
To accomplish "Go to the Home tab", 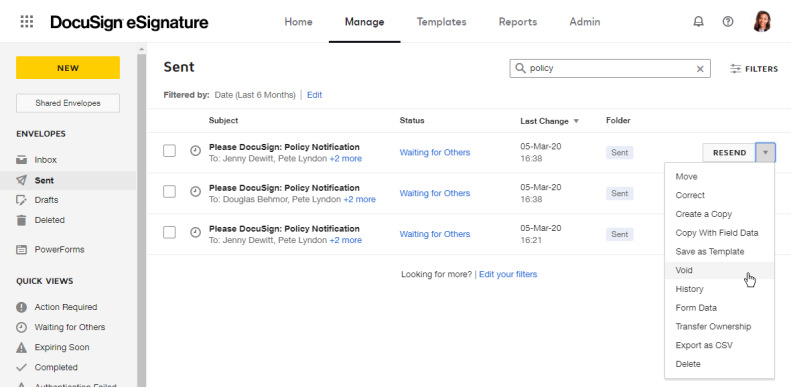I will pos(298,22).
